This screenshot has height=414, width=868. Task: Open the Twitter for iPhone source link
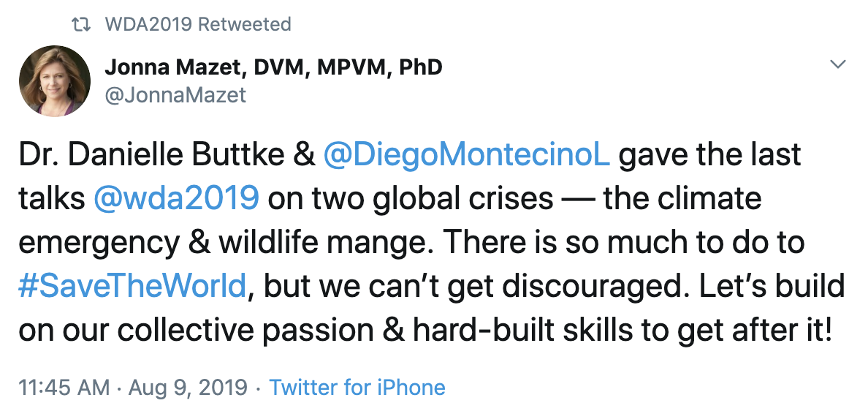pos(357,387)
